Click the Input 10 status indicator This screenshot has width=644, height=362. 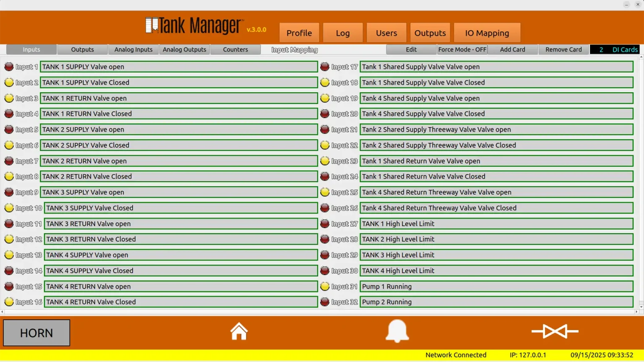9,208
